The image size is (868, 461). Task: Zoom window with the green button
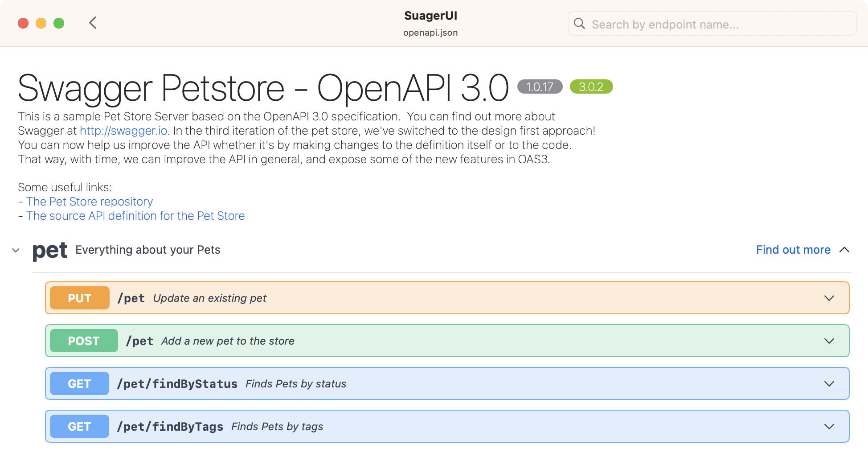(x=59, y=23)
